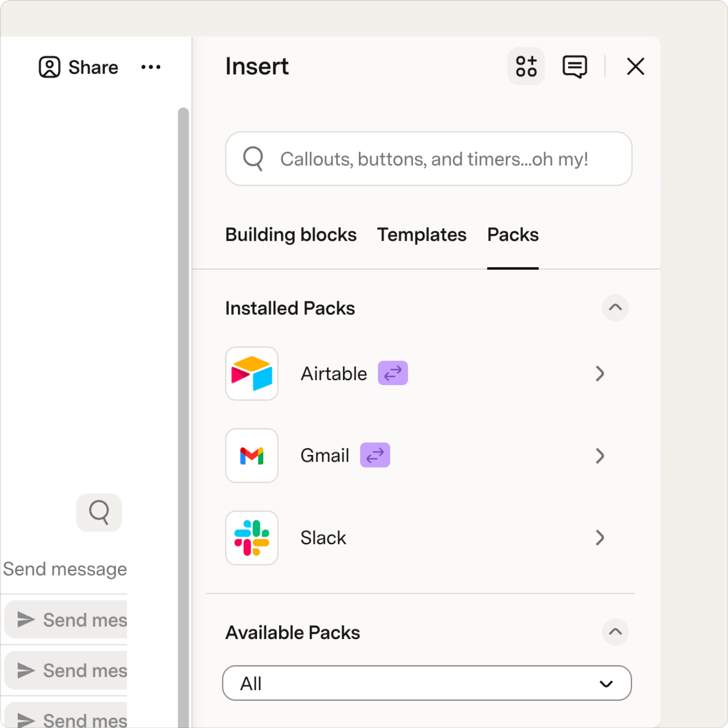Click the Insert panel title
This screenshot has width=728, height=728.
coord(257,67)
